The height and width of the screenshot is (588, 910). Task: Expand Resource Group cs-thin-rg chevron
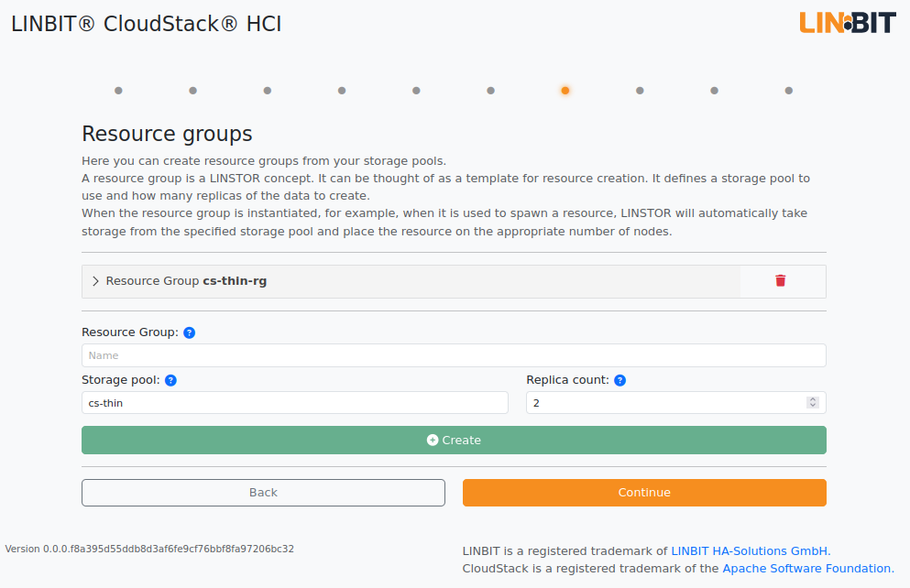[x=95, y=281]
